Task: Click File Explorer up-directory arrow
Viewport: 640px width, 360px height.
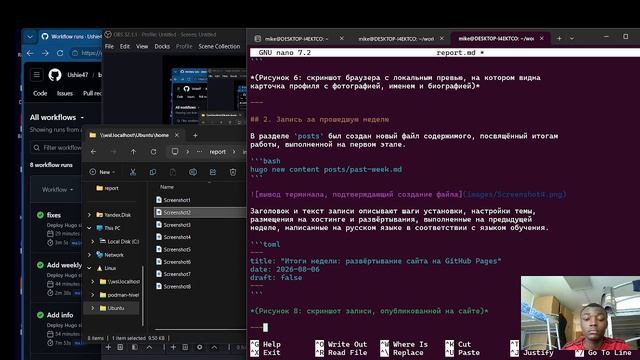Action: 133,152
